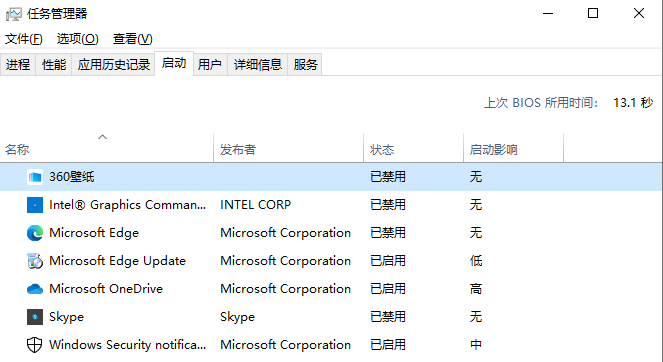The image size is (663, 362).
Task: Switch to the 性能 tab
Action: pyautogui.click(x=54, y=65)
